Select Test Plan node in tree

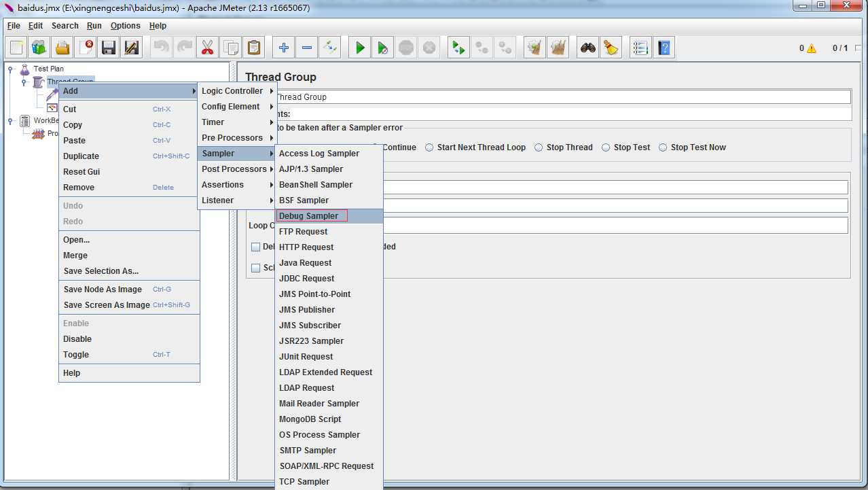coord(49,69)
